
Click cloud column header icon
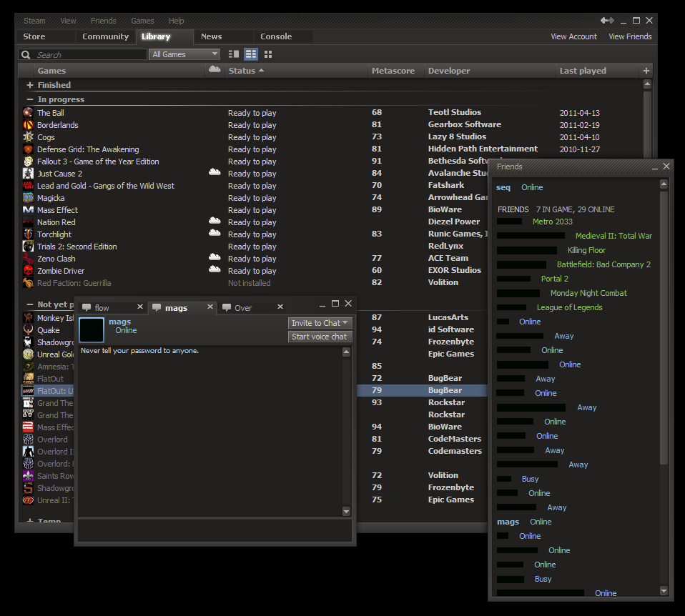point(215,69)
